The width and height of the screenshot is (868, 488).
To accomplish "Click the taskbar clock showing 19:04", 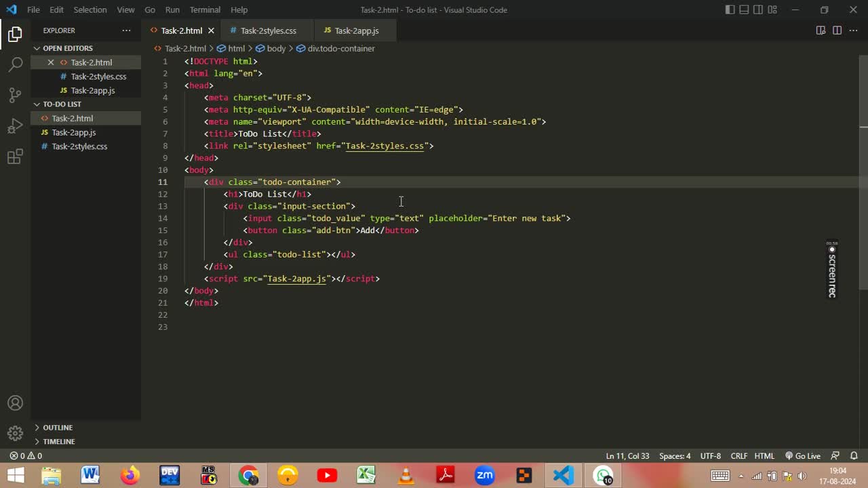I will pos(837,476).
